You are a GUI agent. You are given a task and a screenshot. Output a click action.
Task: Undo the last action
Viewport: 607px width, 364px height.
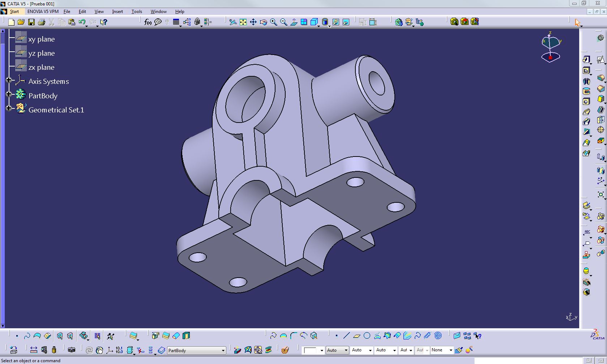click(82, 22)
